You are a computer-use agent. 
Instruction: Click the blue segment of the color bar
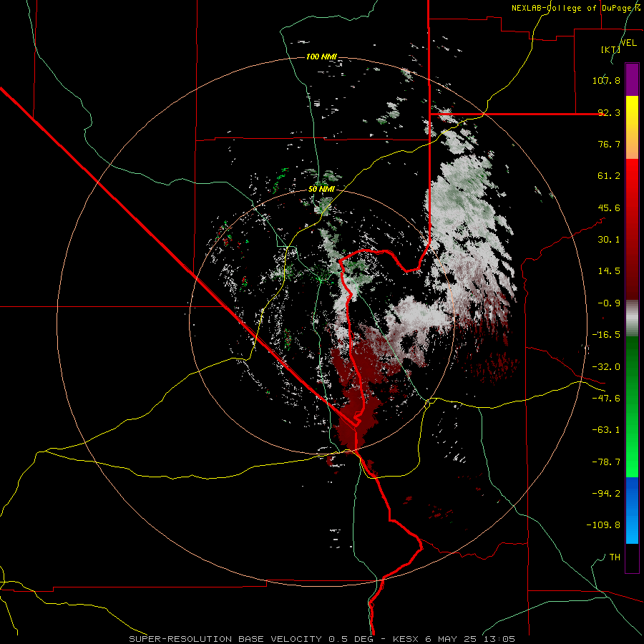point(632,510)
